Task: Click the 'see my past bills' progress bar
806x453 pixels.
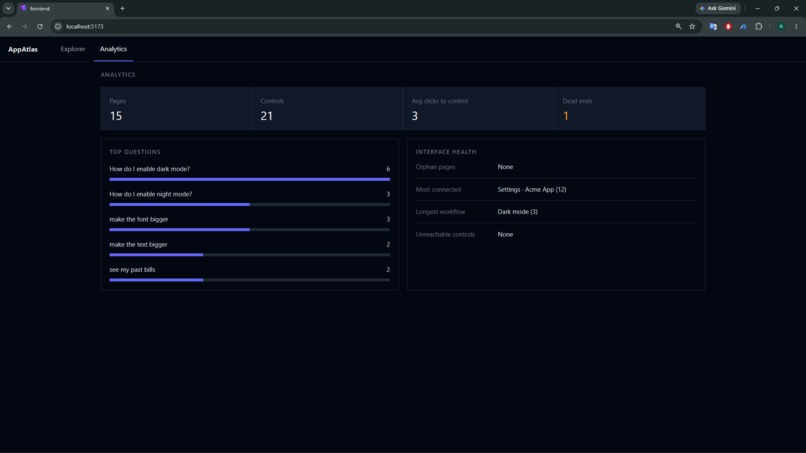Action: [249, 280]
